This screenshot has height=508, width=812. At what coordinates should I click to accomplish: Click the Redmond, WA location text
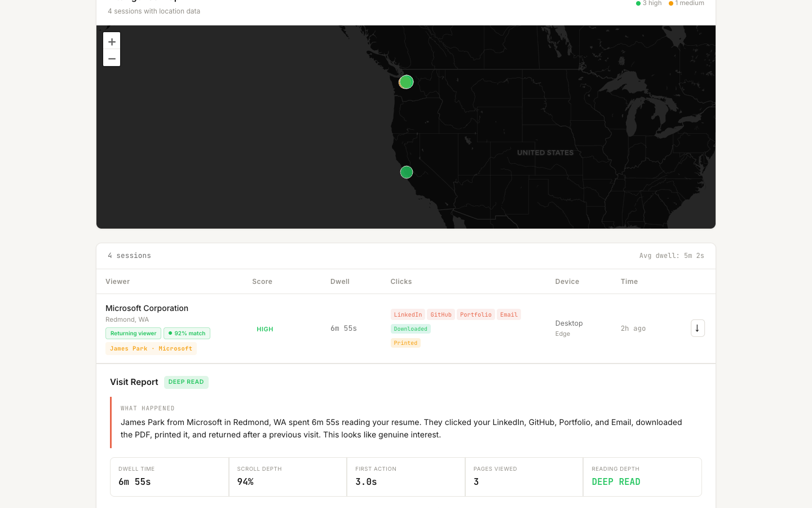[127, 319]
